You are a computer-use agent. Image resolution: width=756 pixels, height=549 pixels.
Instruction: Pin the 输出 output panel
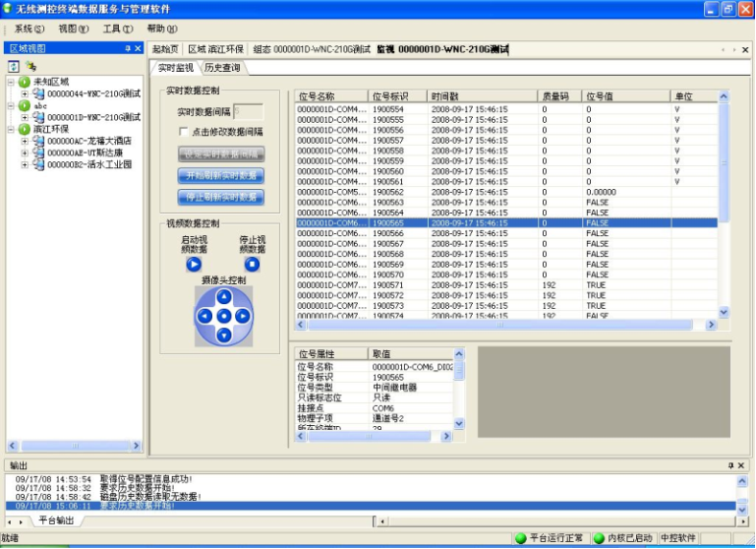click(x=730, y=465)
